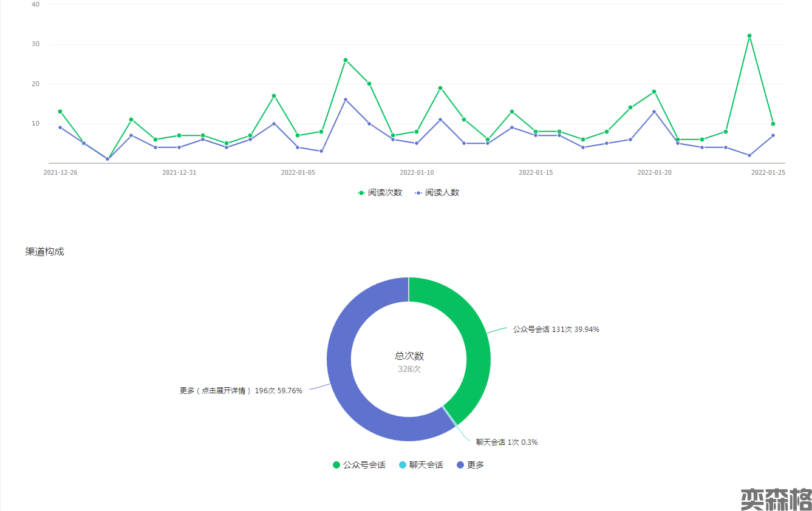Viewport: 812px width, 511px height.
Task: Click the highest green 阅读次数 data point
Action: tap(749, 36)
